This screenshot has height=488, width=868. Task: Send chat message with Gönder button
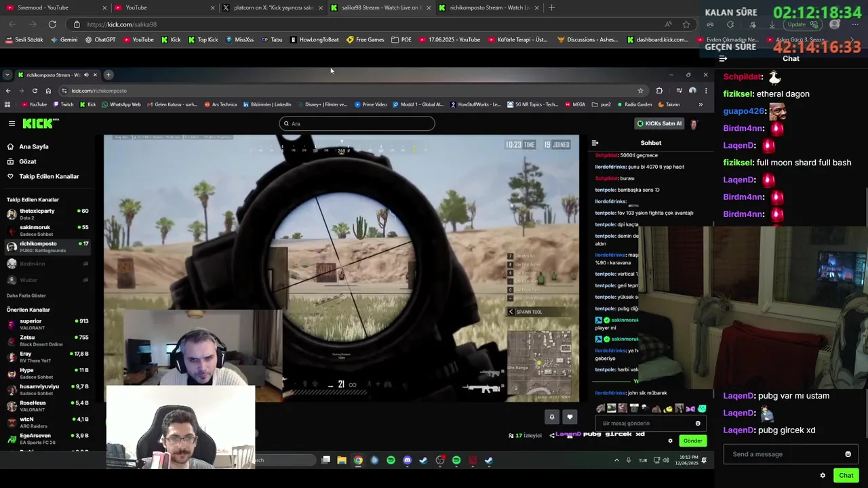(692, 441)
